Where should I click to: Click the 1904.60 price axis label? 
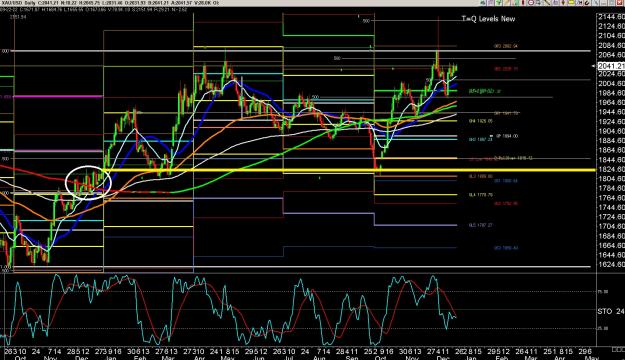click(x=611, y=131)
